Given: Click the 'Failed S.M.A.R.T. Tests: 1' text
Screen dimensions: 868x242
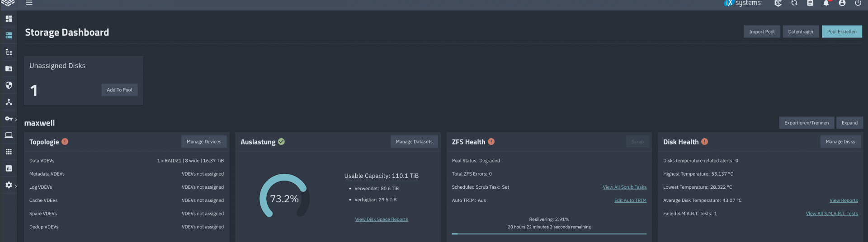Looking at the screenshot, I should pos(690,214).
